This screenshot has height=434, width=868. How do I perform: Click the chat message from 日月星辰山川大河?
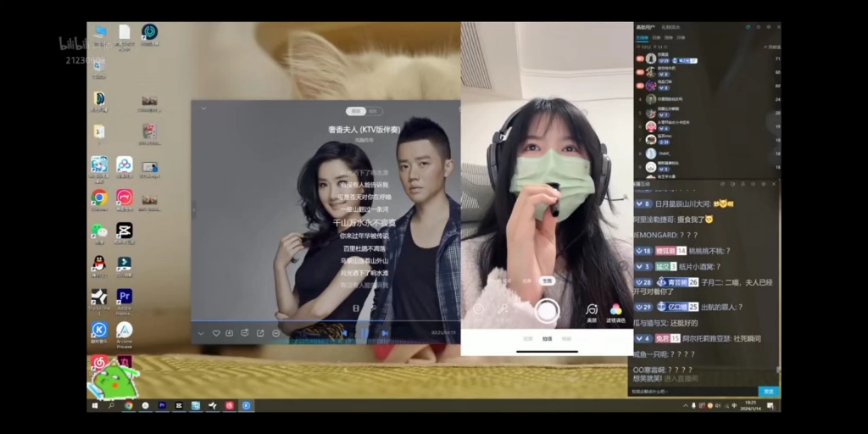pyautogui.click(x=684, y=203)
